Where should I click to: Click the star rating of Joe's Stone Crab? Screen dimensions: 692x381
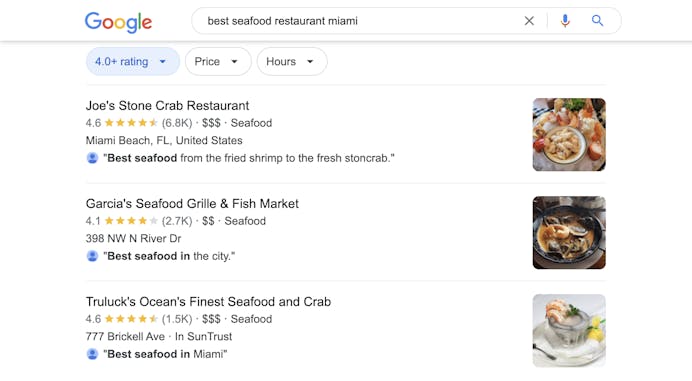click(131, 123)
